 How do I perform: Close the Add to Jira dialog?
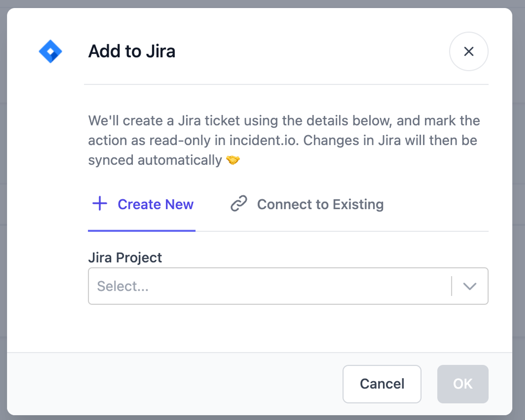[469, 52]
